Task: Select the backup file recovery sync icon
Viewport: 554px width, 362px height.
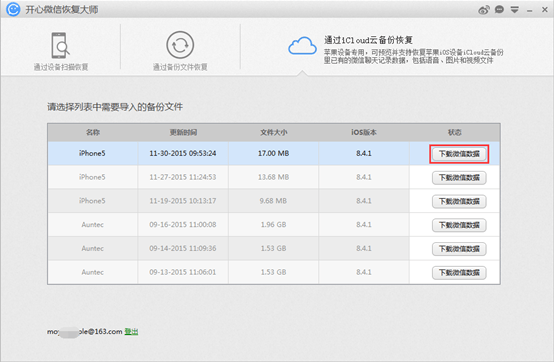Action: click(180, 45)
